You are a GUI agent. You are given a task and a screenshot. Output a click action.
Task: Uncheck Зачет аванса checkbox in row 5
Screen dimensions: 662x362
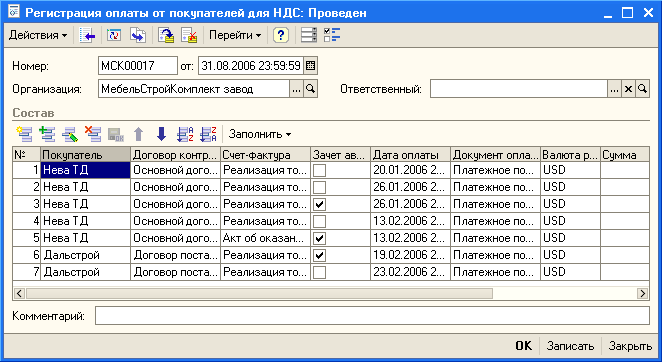coord(320,238)
